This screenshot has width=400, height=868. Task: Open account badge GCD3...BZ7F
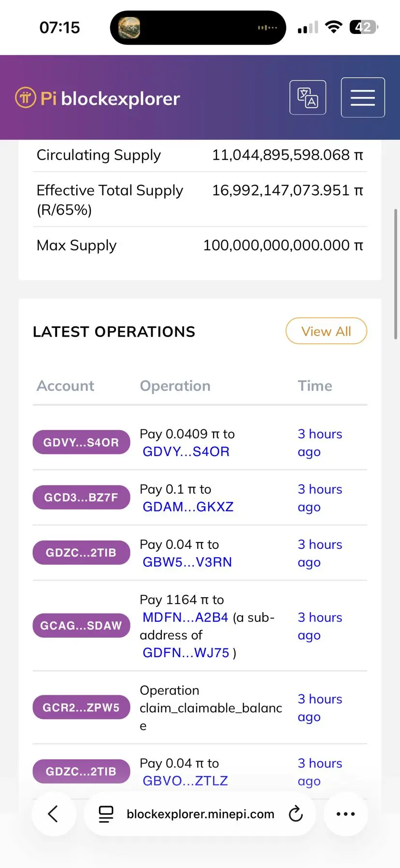tap(81, 497)
